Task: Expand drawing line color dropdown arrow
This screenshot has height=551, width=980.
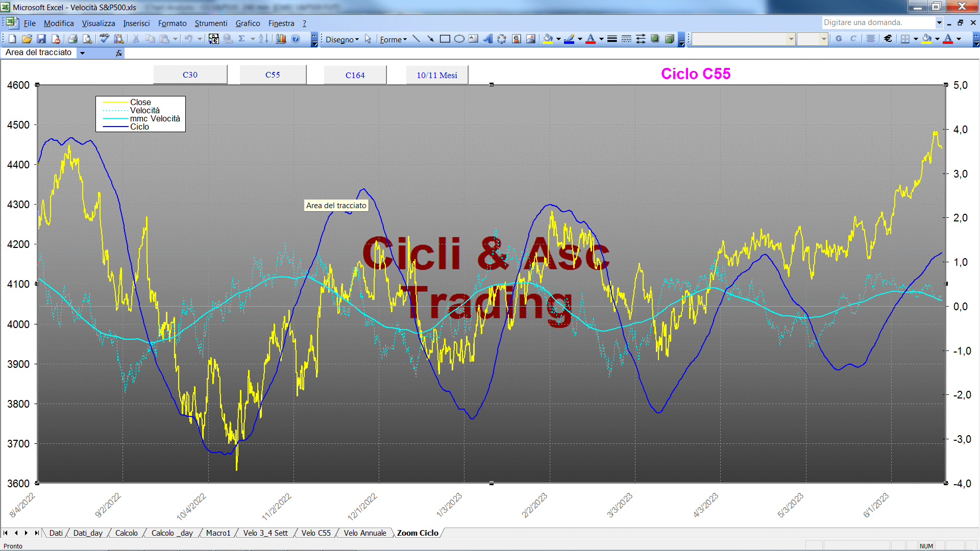Action: point(580,39)
